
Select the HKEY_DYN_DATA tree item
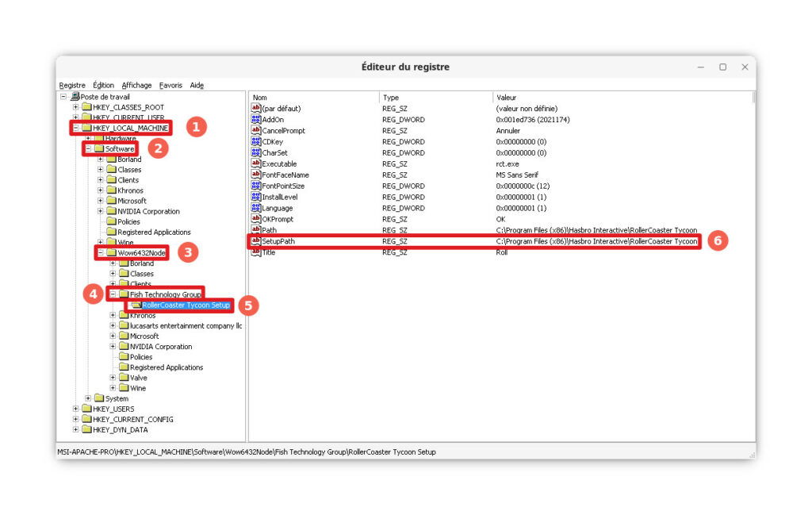(121, 429)
